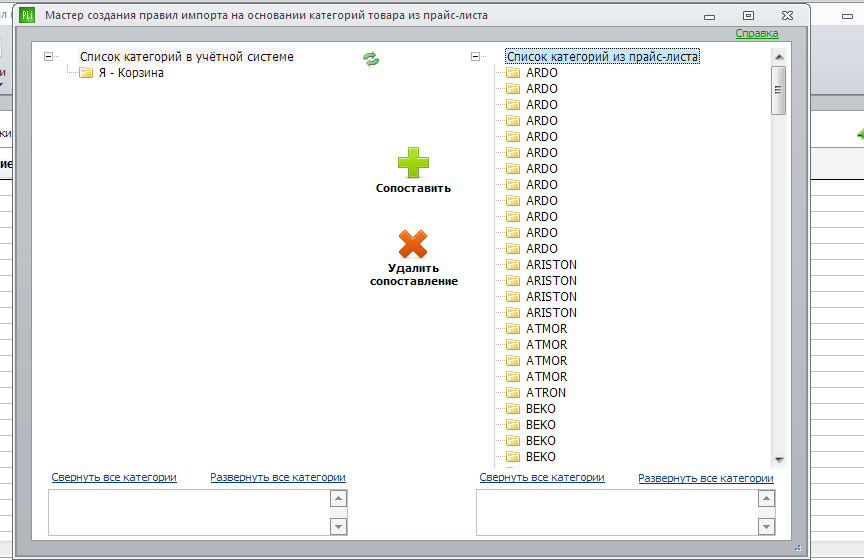Click the down arrow of the bottom-left text box
The image size is (864, 560).
[338, 527]
